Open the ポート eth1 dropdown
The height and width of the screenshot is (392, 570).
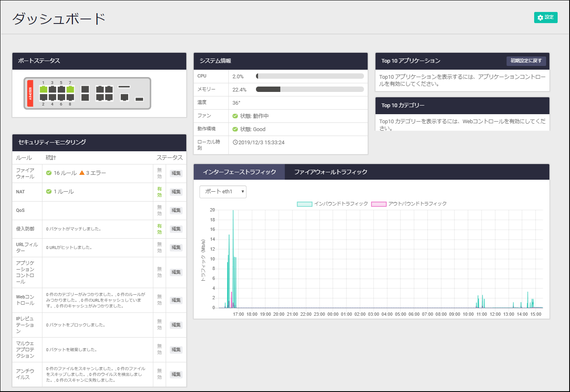pyautogui.click(x=223, y=192)
